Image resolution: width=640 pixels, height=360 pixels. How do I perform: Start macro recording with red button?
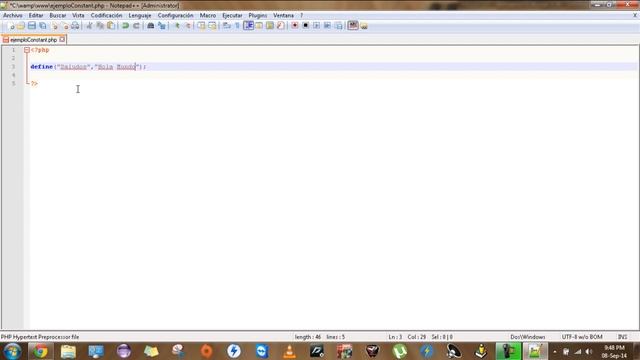coord(294,26)
